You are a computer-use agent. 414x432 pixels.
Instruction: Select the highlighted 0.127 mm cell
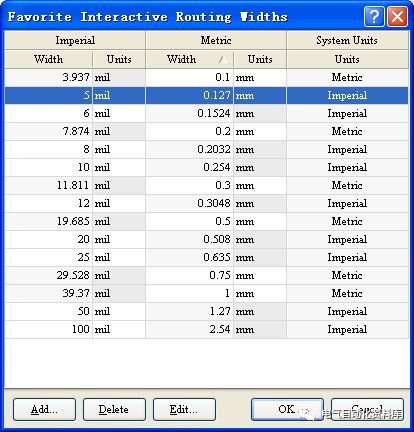189,95
